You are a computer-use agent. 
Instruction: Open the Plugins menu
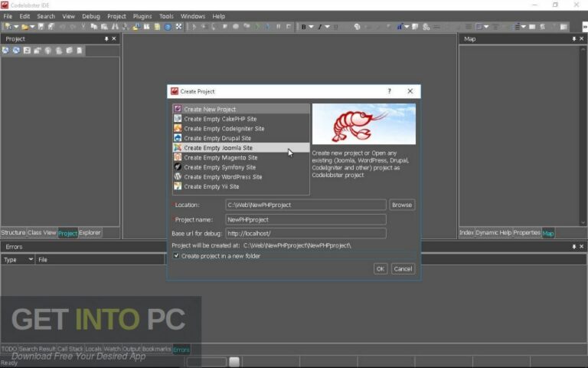coord(142,16)
